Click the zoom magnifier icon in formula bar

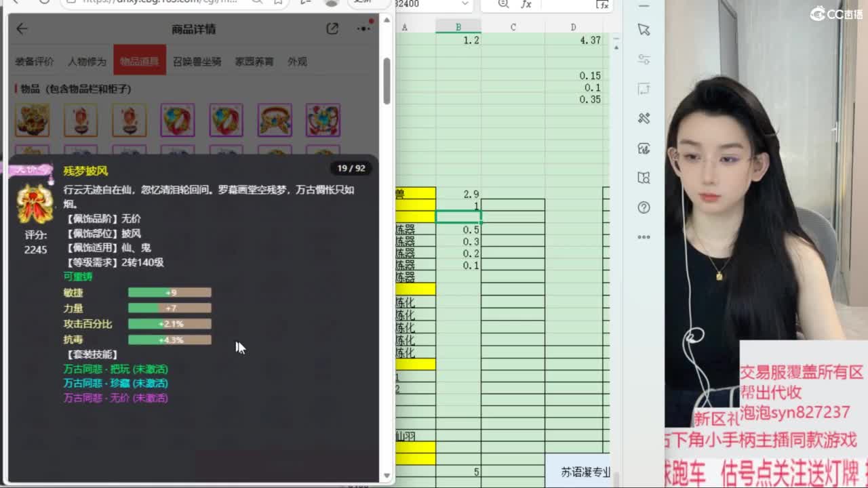tap(503, 4)
